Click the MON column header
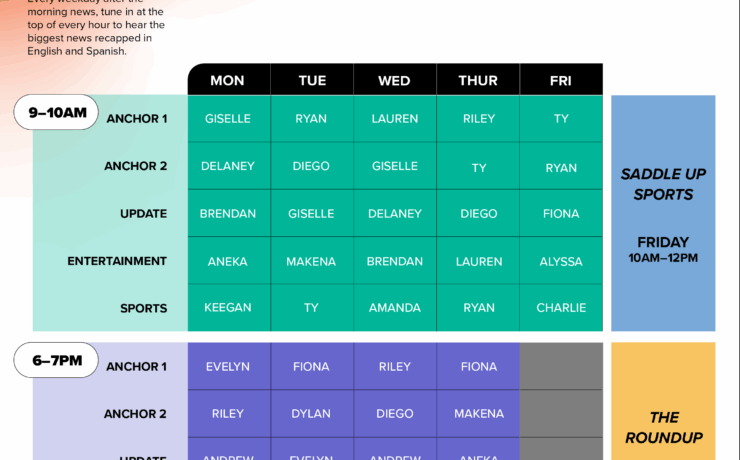The image size is (740, 460). 228,80
